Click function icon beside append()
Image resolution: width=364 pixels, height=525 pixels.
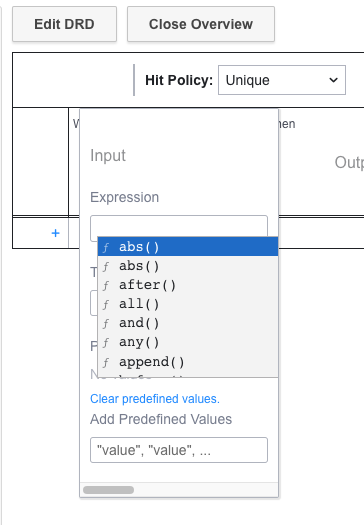106,362
